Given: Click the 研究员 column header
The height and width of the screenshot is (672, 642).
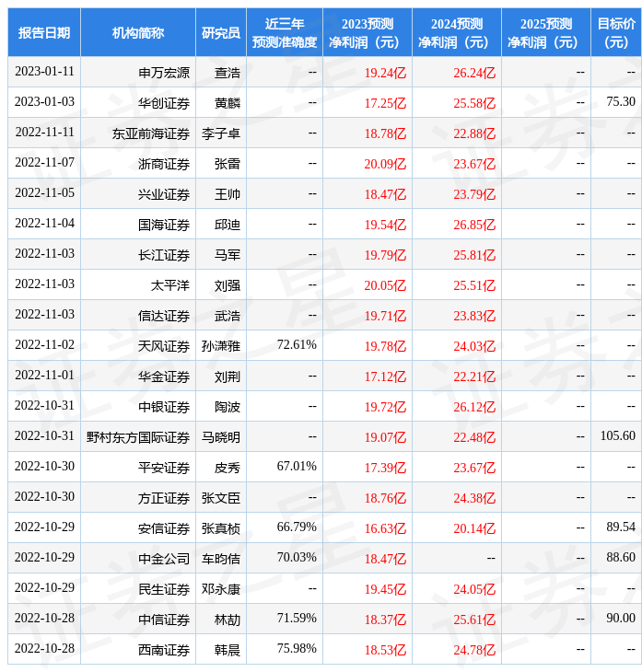Looking at the screenshot, I should pyautogui.click(x=221, y=32).
